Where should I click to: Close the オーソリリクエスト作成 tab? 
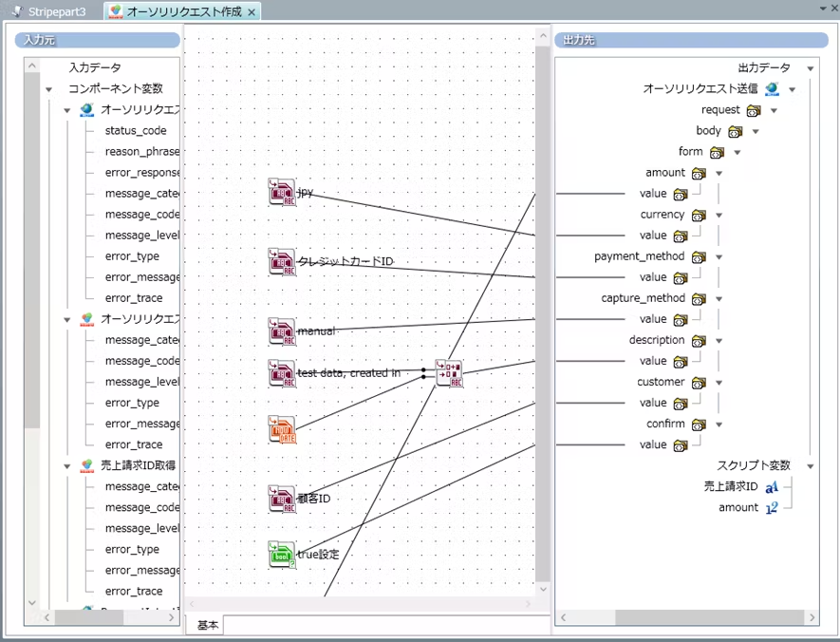click(x=251, y=12)
